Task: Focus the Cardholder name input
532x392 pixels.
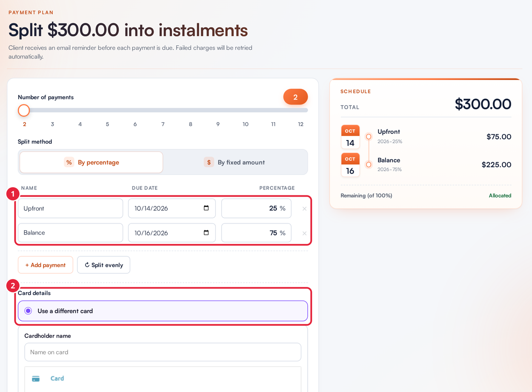Action: [x=163, y=352]
